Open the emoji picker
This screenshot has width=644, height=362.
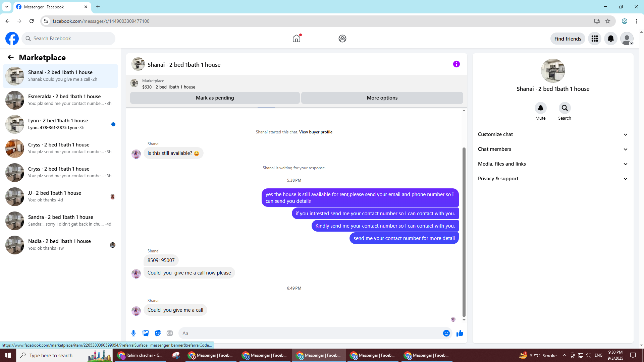tap(446, 333)
